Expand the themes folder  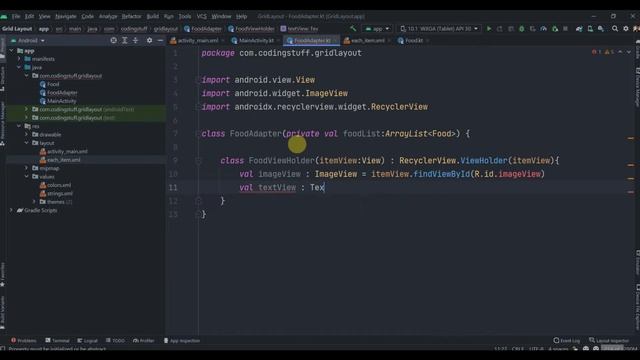coord(35,202)
